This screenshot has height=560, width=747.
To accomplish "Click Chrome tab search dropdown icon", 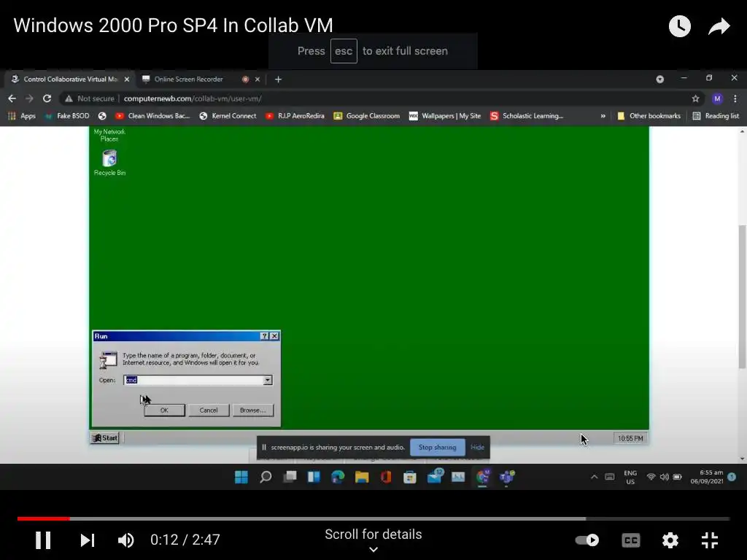I will click(x=659, y=79).
